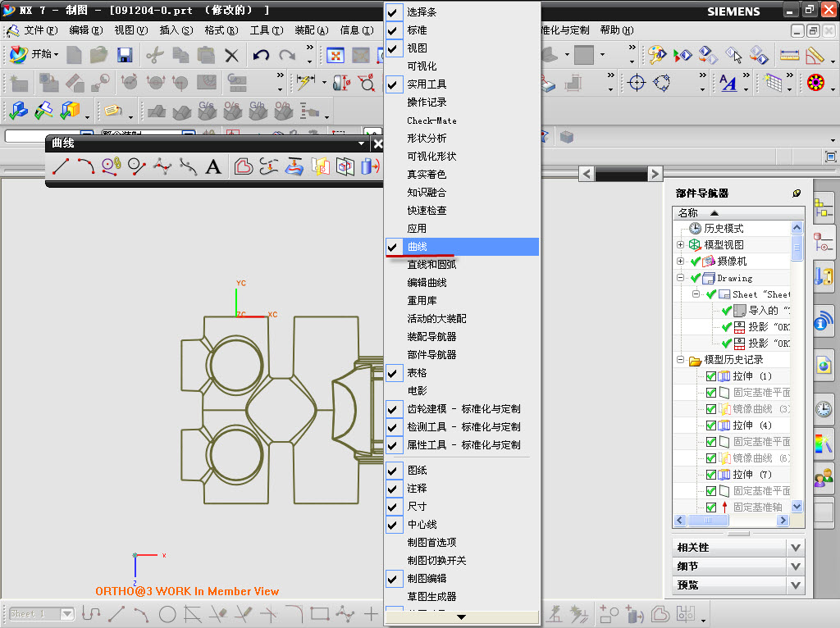Toggle 中心线 toolbar entry
Viewport: 840px width, 628px height.
462,525
